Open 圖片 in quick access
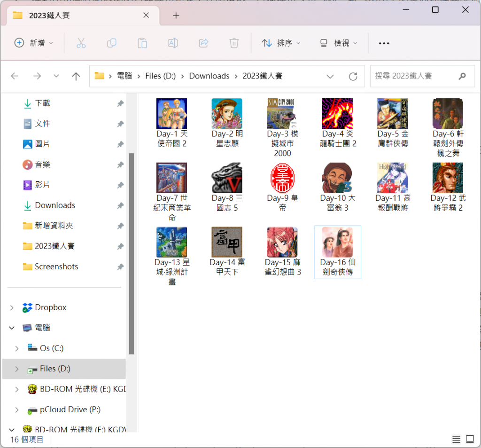Screen dimensions: 481x448 point(42,144)
